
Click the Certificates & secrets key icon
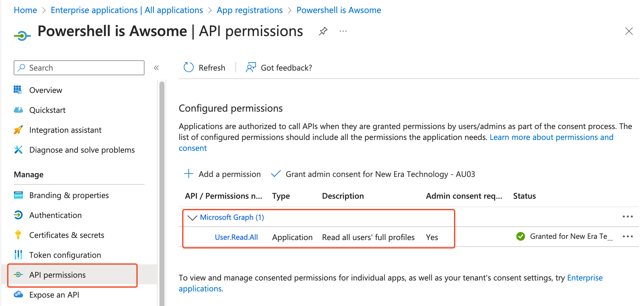pyautogui.click(x=18, y=235)
